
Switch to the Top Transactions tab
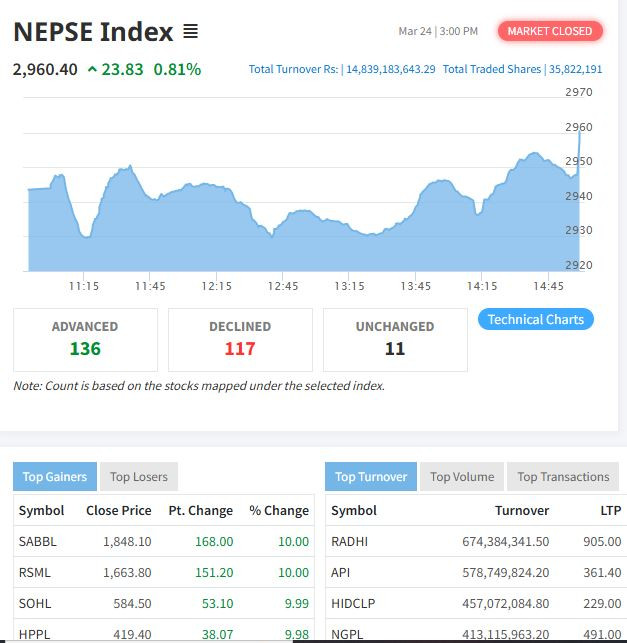pyautogui.click(x=563, y=477)
